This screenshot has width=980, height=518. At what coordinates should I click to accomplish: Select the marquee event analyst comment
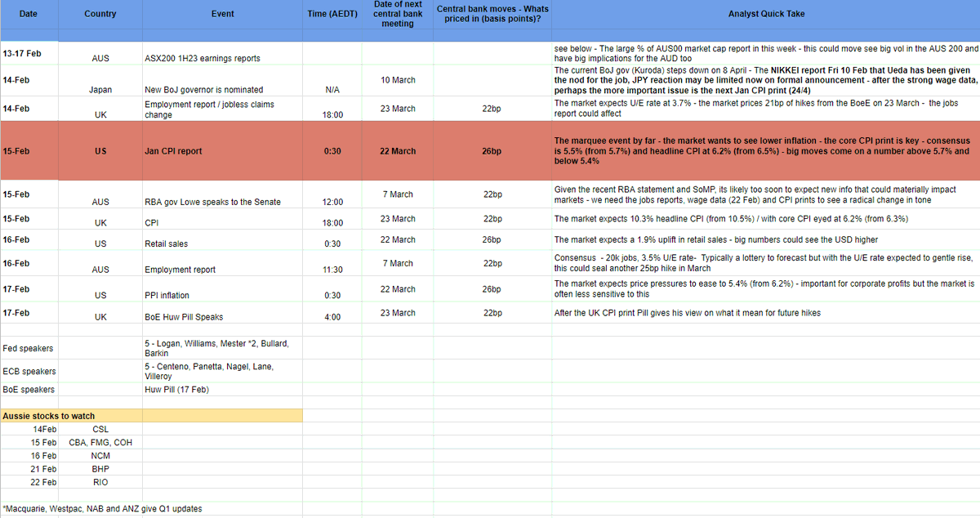pos(765,151)
